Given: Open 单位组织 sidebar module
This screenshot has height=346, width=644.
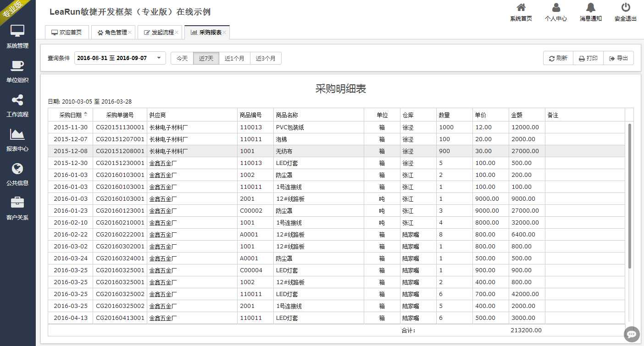Looking at the screenshot, I should pyautogui.click(x=17, y=71).
